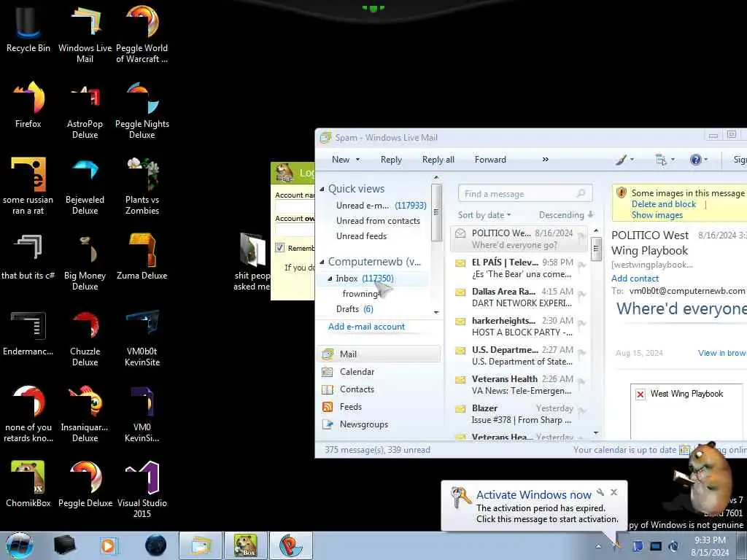
Task: Click the message list scrollbar thumb
Action: pyautogui.click(x=595, y=249)
